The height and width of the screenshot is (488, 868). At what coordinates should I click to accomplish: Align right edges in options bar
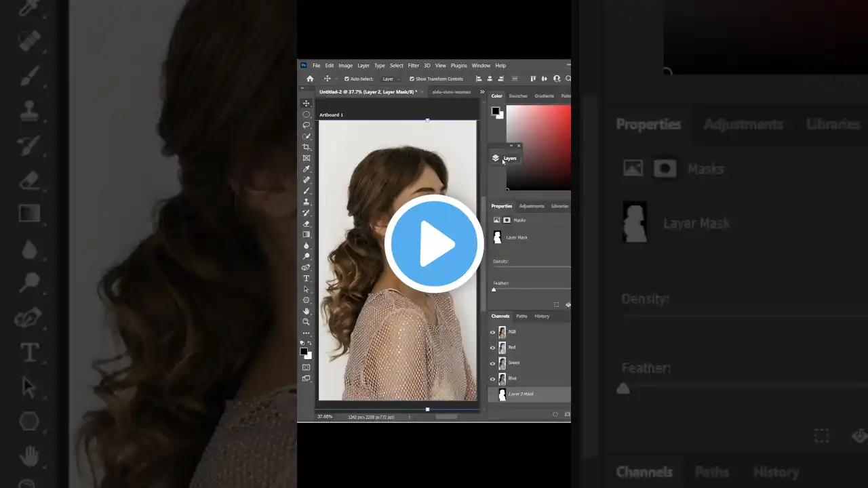[x=500, y=79]
